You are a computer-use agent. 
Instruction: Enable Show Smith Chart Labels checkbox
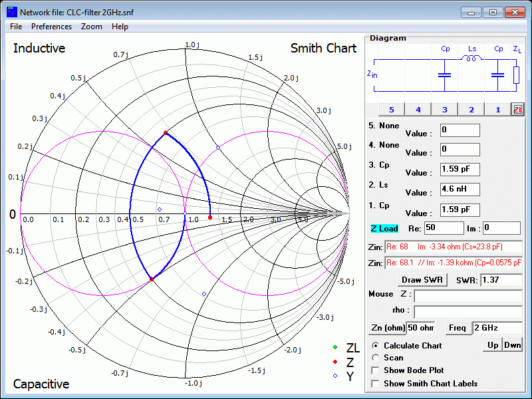375,384
